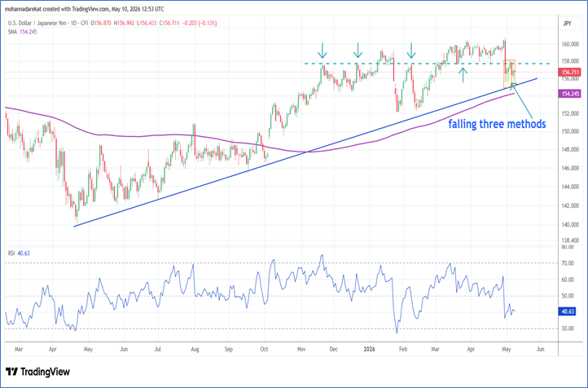The height and width of the screenshot is (388, 588).
Task: Click the O156.870 open price value
Action: click(x=100, y=24)
